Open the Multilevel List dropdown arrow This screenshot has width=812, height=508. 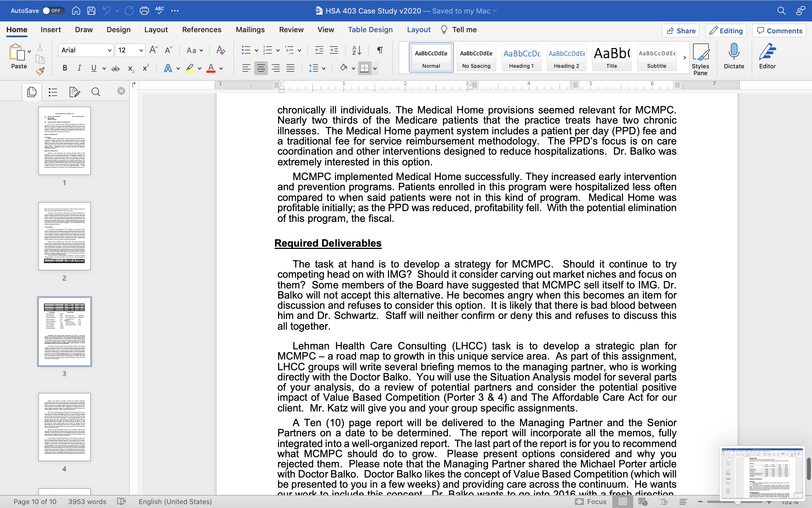pyautogui.click(x=300, y=51)
